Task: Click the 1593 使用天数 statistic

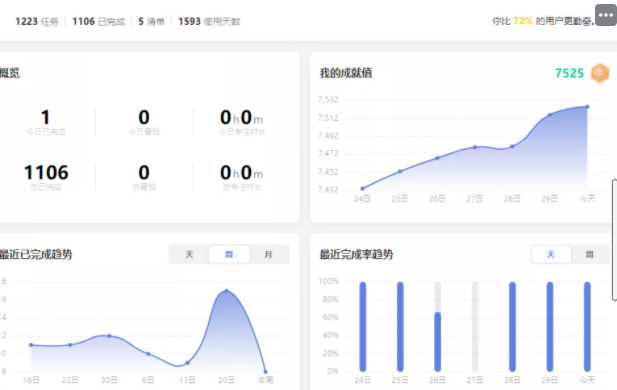Action: [x=209, y=21]
